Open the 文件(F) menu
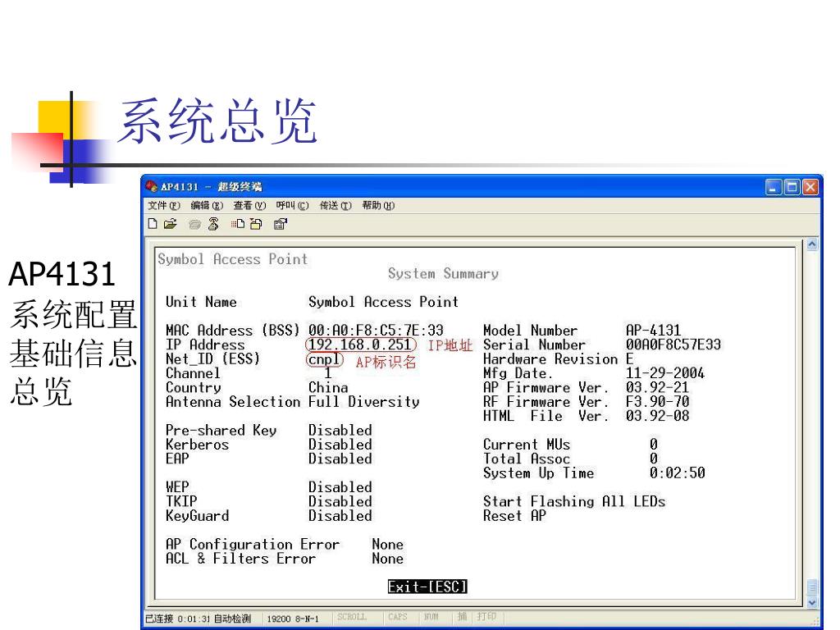Image resolution: width=840 pixels, height=630 pixels. 164,206
